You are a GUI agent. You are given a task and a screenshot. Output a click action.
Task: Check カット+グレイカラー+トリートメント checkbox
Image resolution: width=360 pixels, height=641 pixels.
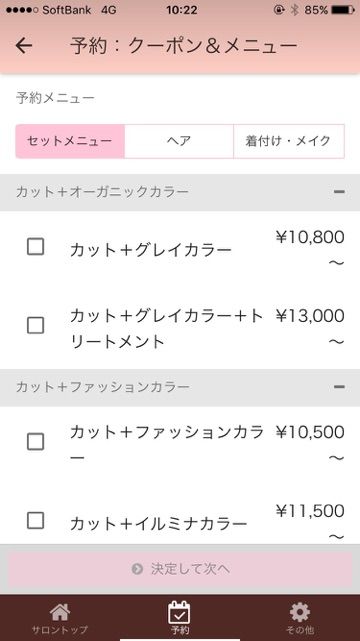click(36, 326)
